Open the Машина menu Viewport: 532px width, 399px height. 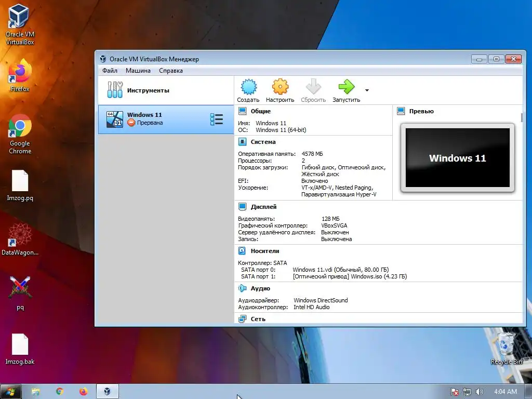click(x=138, y=71)
